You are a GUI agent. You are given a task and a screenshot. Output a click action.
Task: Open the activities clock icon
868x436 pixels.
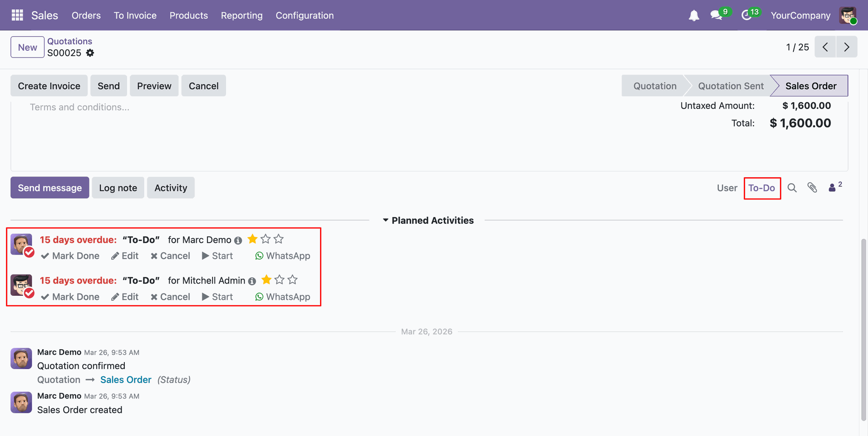pyautogui.click(x=746, y=15)
